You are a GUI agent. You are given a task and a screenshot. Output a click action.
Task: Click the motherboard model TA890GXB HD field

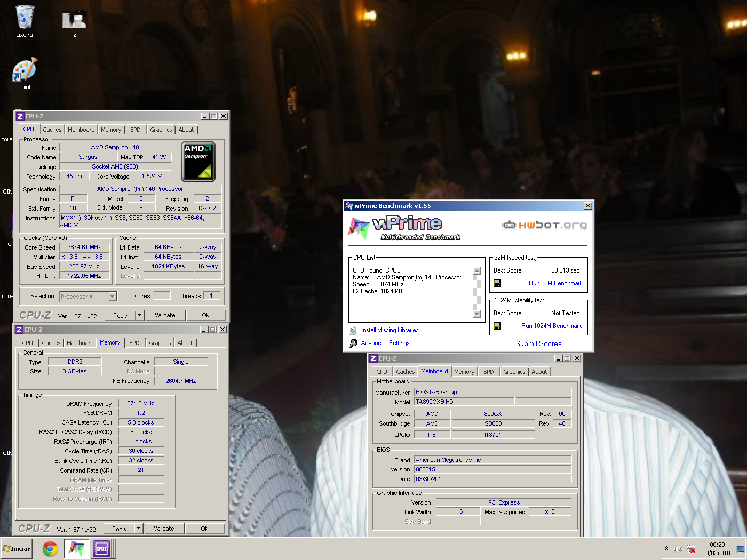464,402
